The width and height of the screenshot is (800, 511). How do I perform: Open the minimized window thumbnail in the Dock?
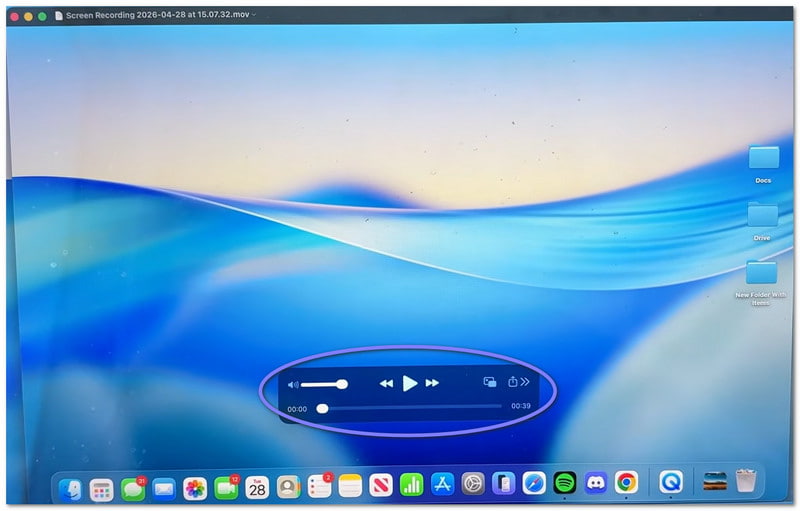(715, 481)
